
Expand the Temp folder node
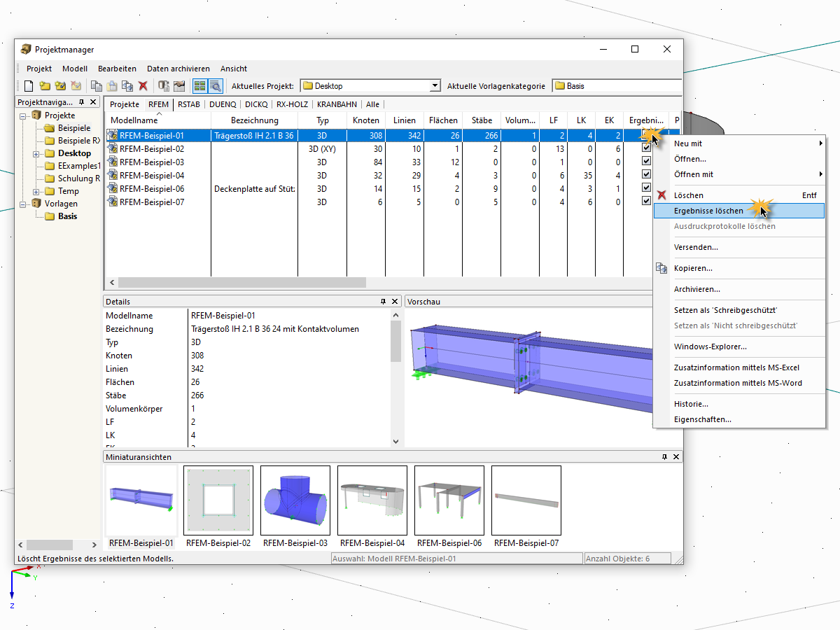click(36, 191)
